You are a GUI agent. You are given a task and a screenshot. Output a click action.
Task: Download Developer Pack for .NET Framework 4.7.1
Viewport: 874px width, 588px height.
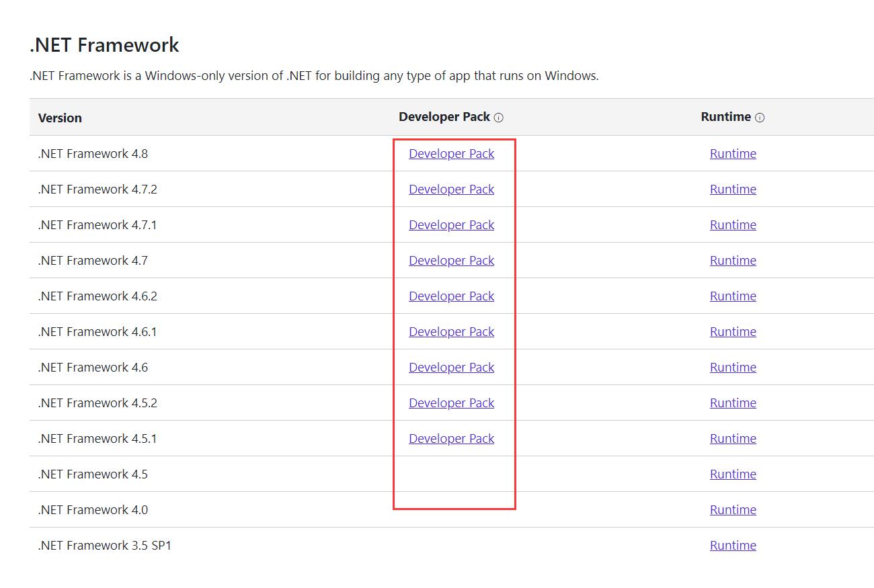451,225
